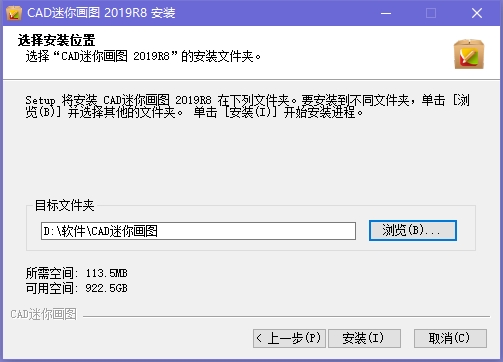Start installation with the 安装(I) button
Image resolution: width=503 pixels, height=362 pixels.
point(364,338)
